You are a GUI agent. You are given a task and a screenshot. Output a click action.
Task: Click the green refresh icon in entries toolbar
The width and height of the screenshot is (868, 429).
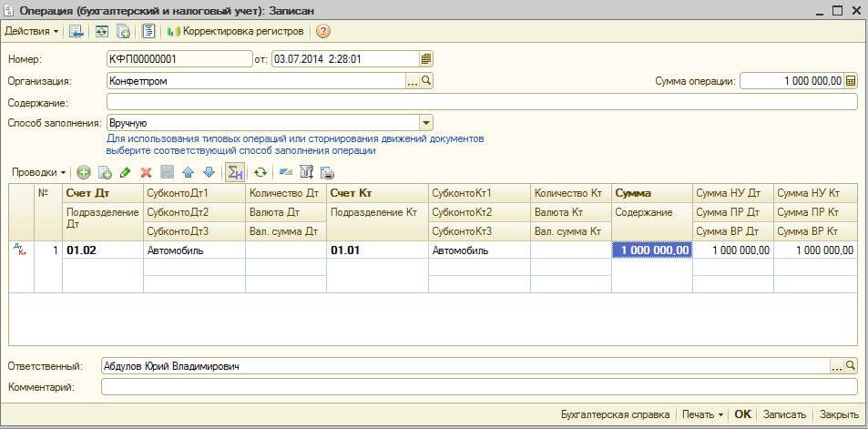[x=260, y=172]
